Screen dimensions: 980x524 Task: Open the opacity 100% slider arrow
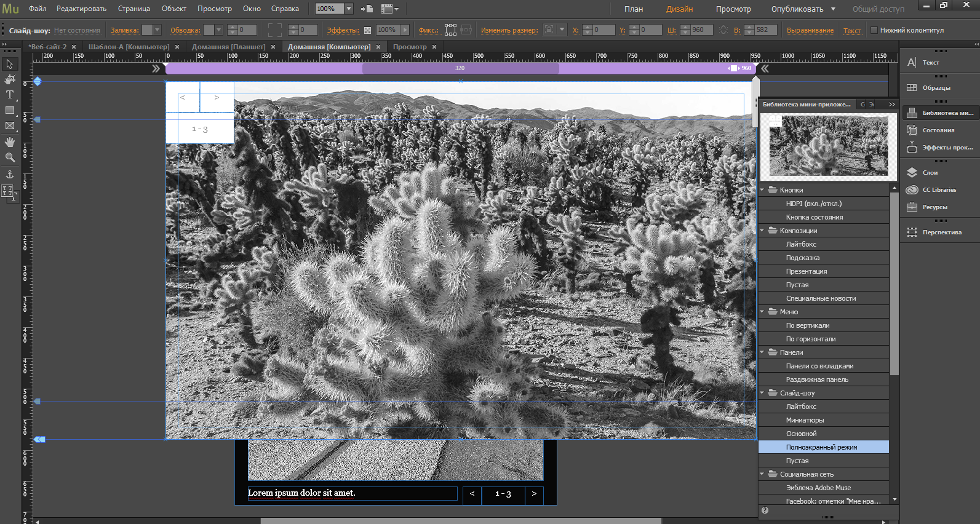click(405, 30)
